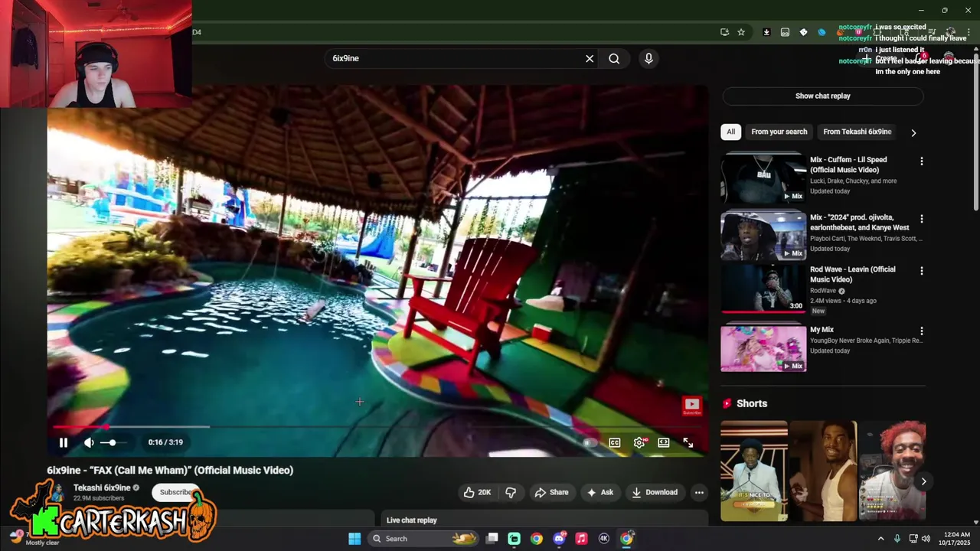Open options for Mix - Cuffem video

coord(922,161)
